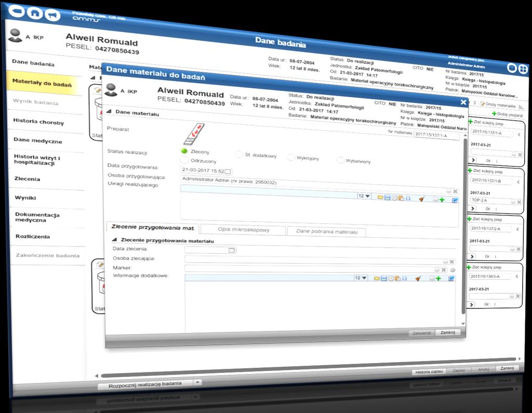Clear the Osoba zlecająca field with X
The image size is (532, 413).
coord(451,262)
